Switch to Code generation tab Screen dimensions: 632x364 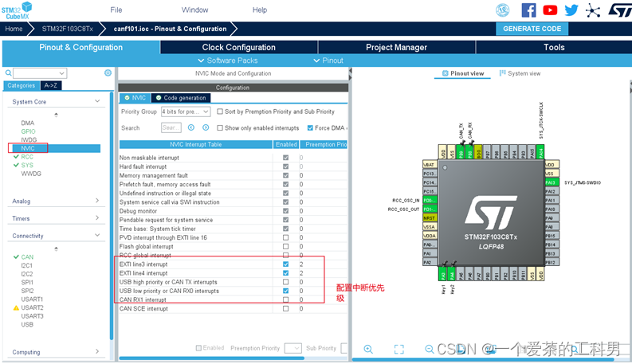[181, 98]
